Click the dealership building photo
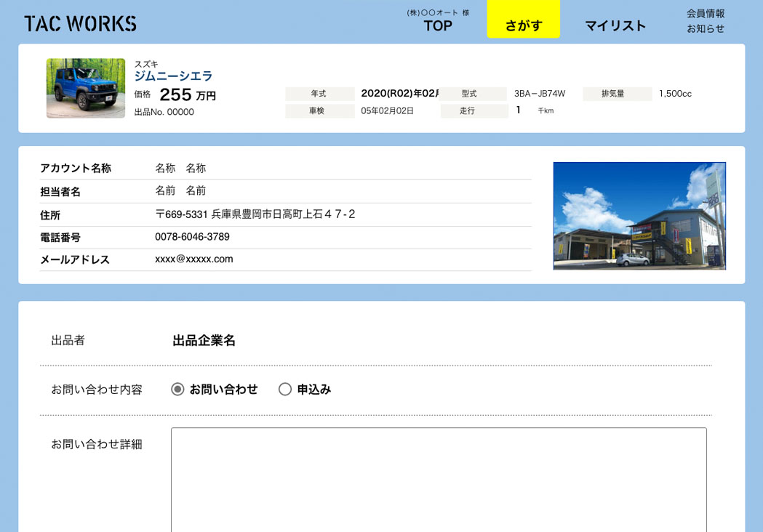The height and width of the screenshot is (532, 763). (x=639, y=216)
